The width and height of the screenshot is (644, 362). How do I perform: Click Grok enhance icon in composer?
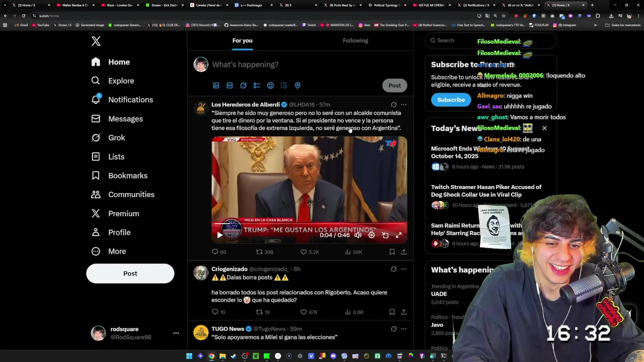[244, 85]
